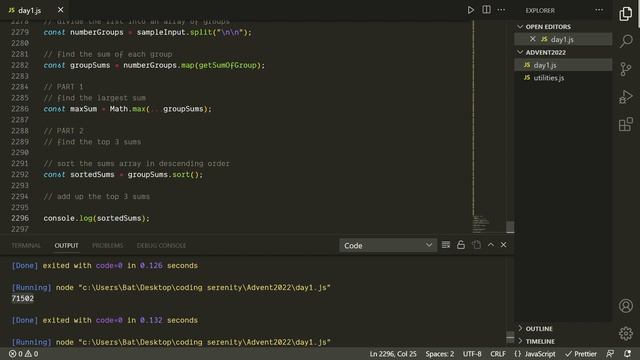Close the day1.js editor tab

pyautogui.click(x=60, y=10)
